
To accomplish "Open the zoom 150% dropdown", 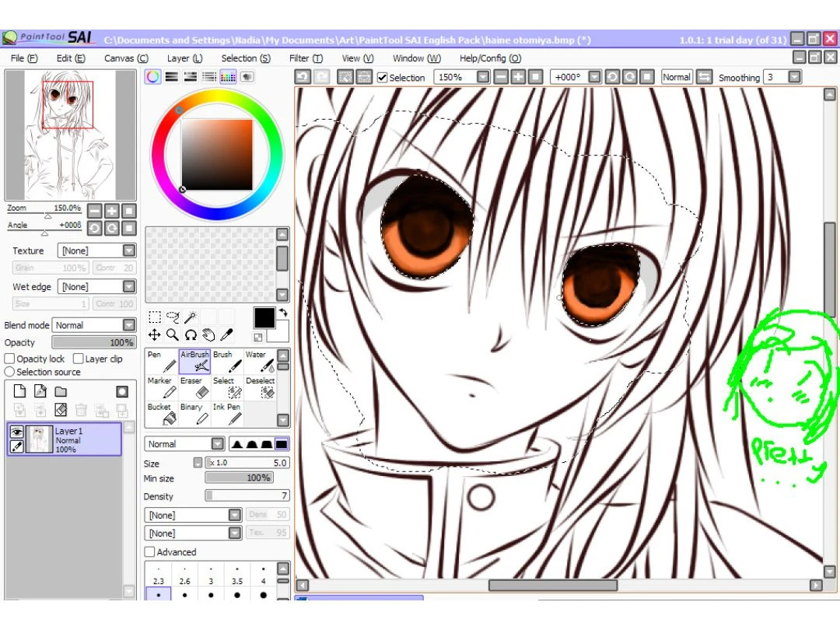I will [x=483, y=77].
